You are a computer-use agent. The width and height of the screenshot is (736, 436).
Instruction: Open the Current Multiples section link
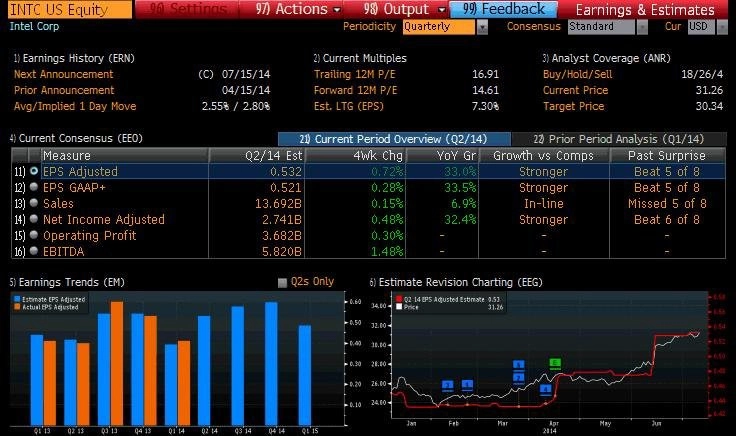pos(360,58)
